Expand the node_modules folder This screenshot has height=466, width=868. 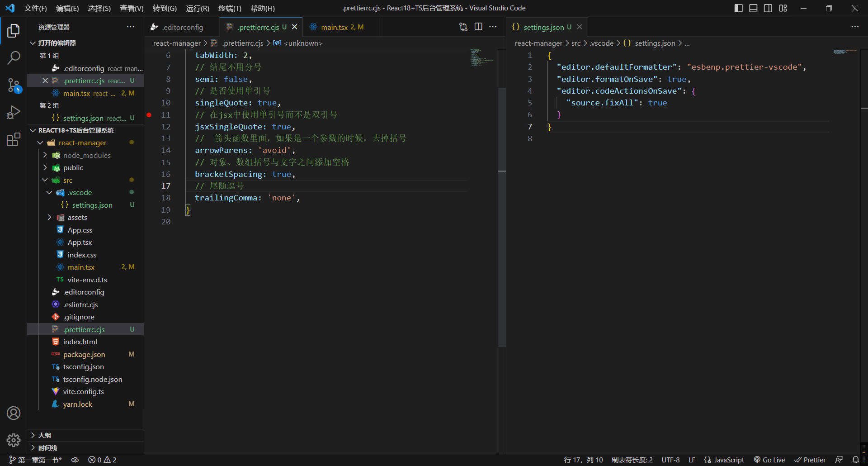click(x=45, y=155)
